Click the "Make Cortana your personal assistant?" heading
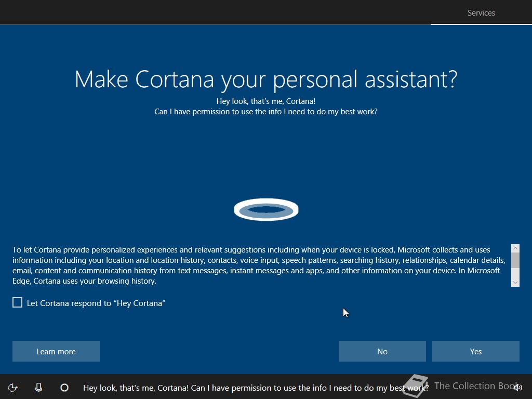This screenshot has height=399, width=532. click(x=266, y=80)
